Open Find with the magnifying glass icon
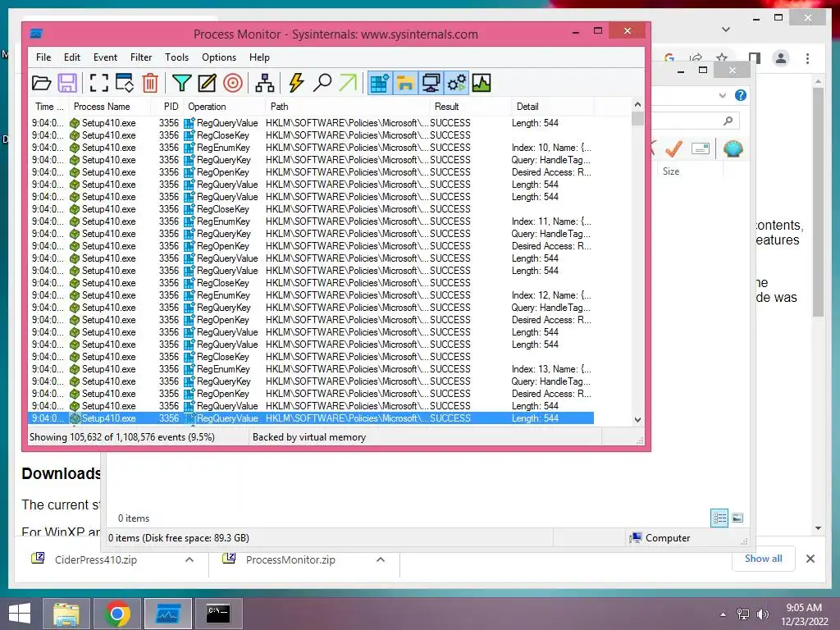This screenshot has height=630, width=840. 322,83
